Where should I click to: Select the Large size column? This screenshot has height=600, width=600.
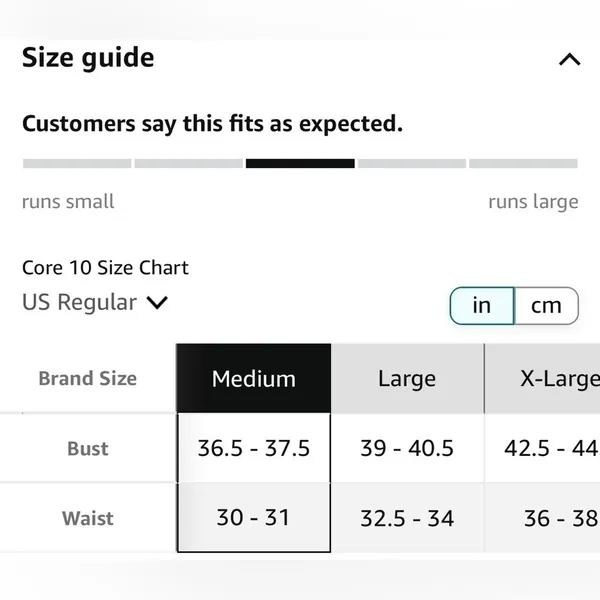point(407,378)
